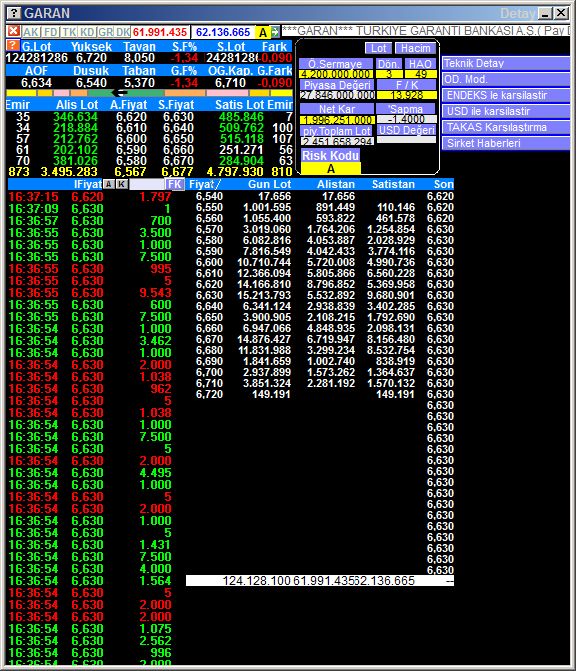Click the green arrow icon next to A
This screenshot has width=576, height=671.
pyautogui.click(x=275, y=32)
